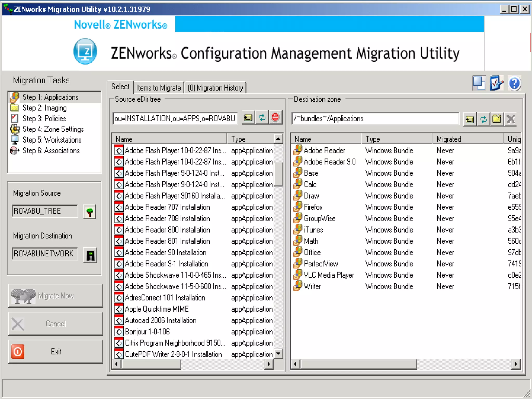Image resolution: width=532 pixels, height=399 pixels.
Task: Click the Adobe Reader bundle icon
Action: tap(298, 150)
